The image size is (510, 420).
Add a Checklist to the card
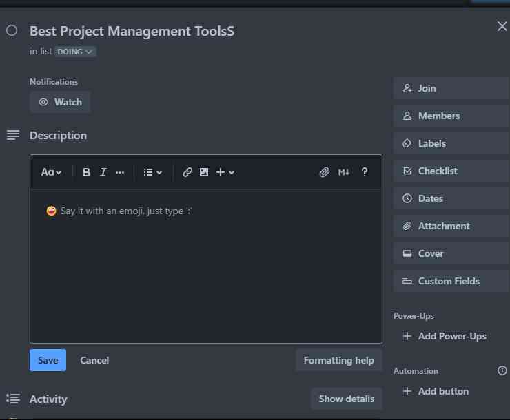[451, 171]
